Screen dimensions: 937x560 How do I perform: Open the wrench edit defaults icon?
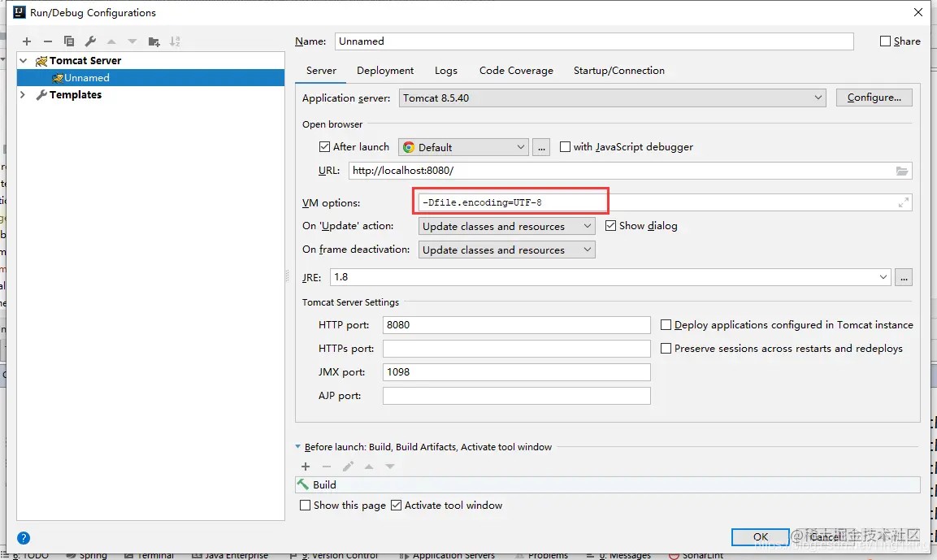point(90,41)
